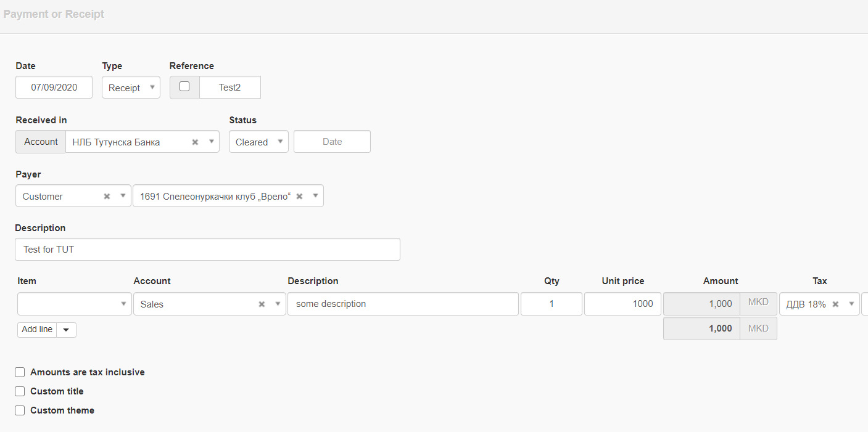Screen dimensions: 868x432
Task: Remove the ДДВ 18% tax selection
Action: coord(835,304)
